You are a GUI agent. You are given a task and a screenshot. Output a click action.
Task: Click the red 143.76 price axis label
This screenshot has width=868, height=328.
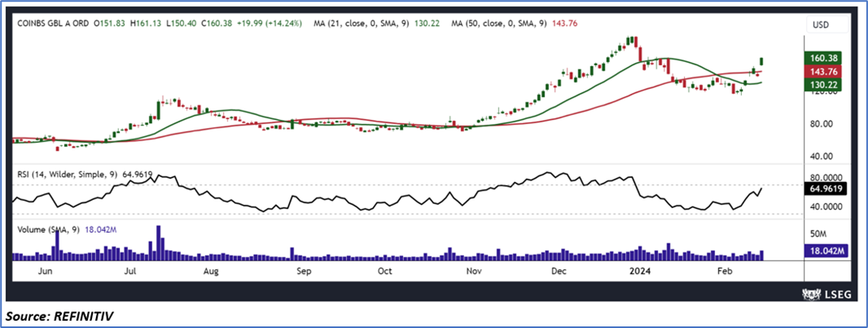pos(821,71)
